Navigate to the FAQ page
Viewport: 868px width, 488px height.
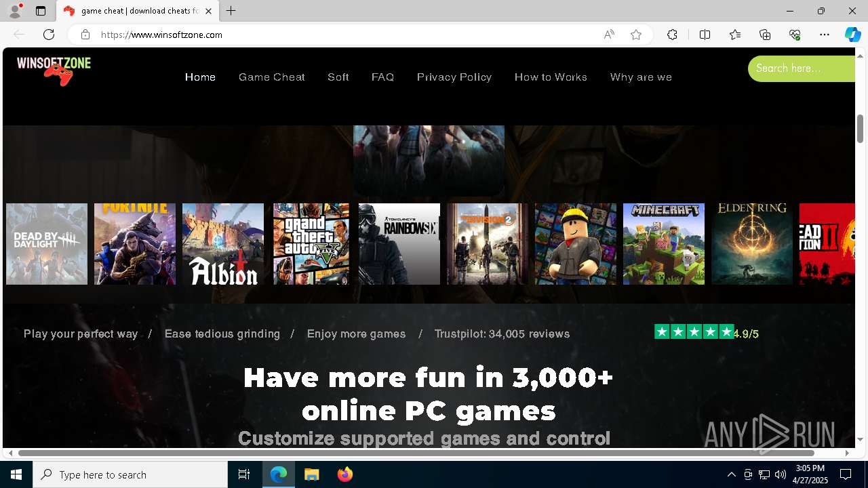[382, 77]
